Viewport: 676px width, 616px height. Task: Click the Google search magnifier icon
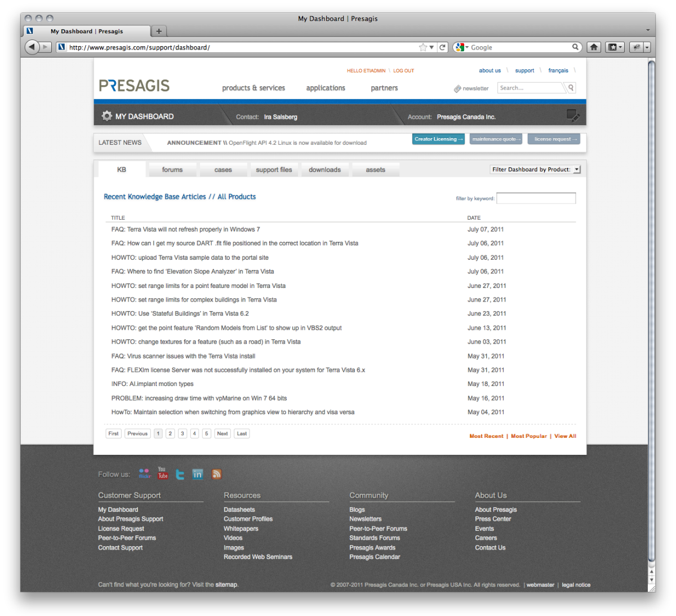click(575, 47)
